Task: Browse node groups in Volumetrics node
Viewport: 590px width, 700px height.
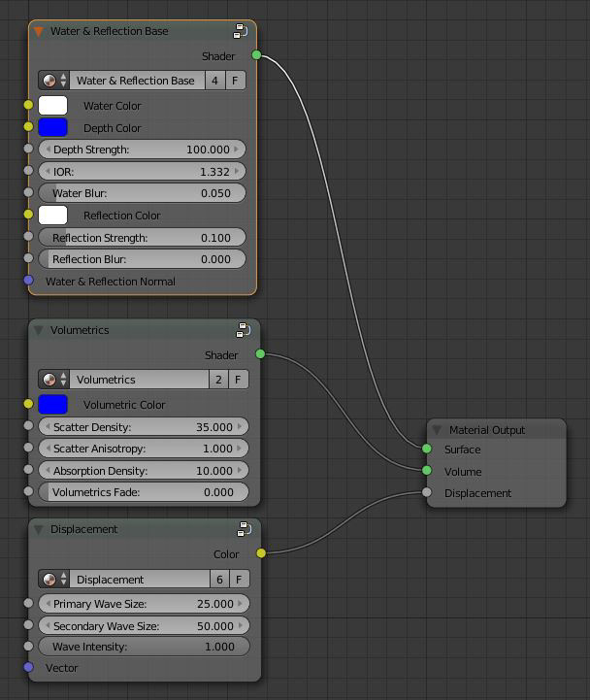Action: point(54,380)
